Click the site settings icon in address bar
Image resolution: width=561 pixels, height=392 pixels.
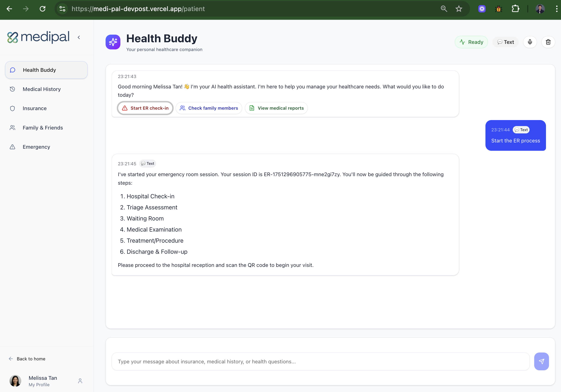click(x=63, y=9)
